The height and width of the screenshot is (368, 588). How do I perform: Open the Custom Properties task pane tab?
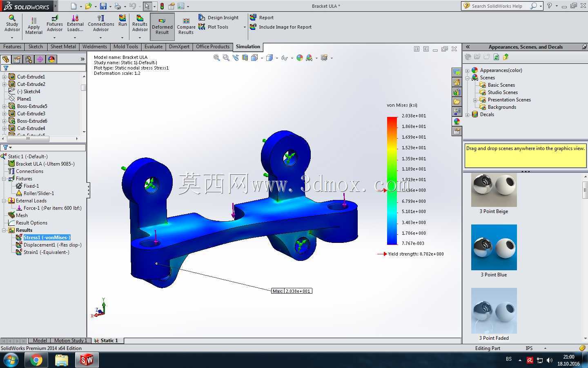pyautogui.click(x=457, y=131)
